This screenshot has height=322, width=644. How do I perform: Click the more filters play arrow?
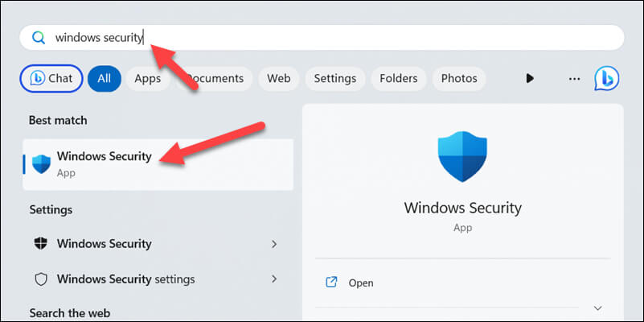click(530, 79)
